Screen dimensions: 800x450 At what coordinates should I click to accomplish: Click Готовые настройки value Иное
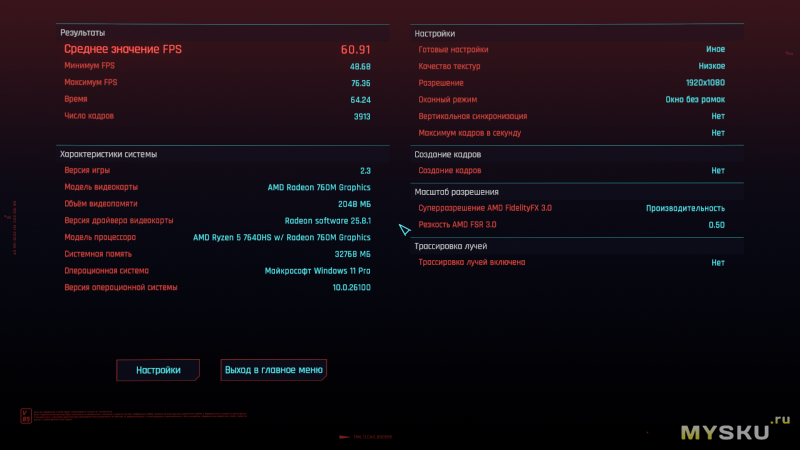tap(715, 49)
